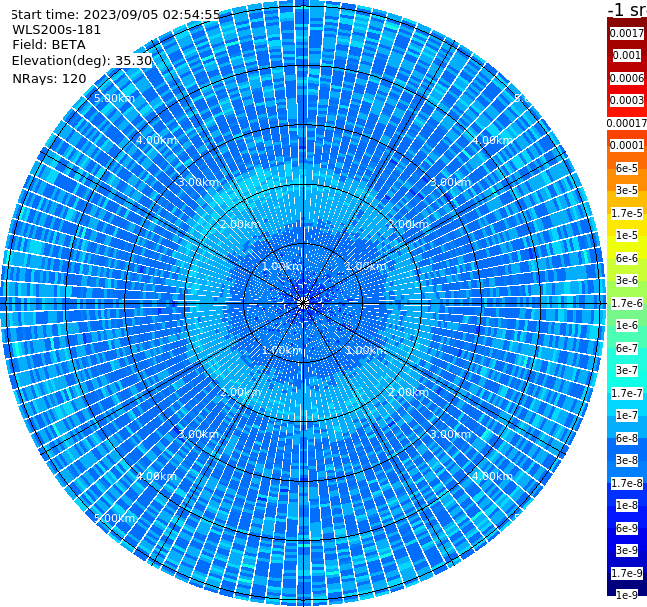The width and height of the screenshot is (647, 607).
Task: Click the 6e-5 colorbar value
Action: coord(627,168)
